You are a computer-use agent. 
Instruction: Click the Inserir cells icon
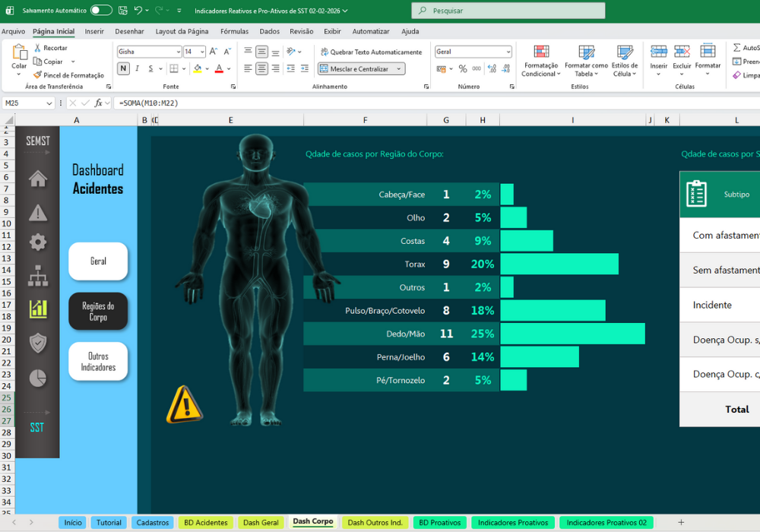tap(659, 52)
